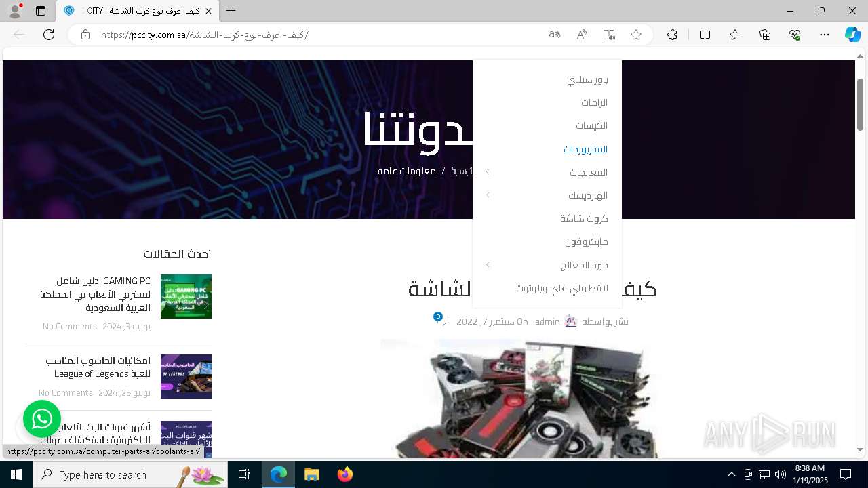
Task: Open Settings and more ellipsis menu
Action: (x=825, y=35)
